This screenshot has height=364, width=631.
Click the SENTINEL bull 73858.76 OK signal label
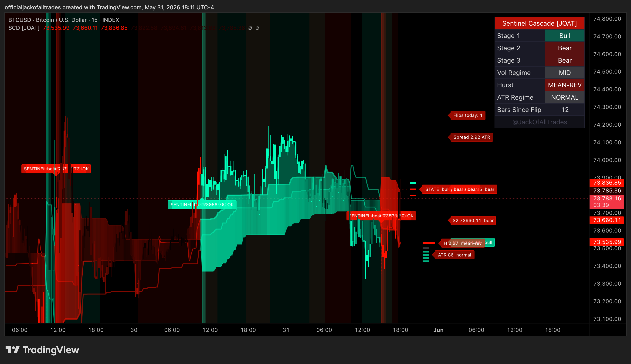[x=202, y=205]
